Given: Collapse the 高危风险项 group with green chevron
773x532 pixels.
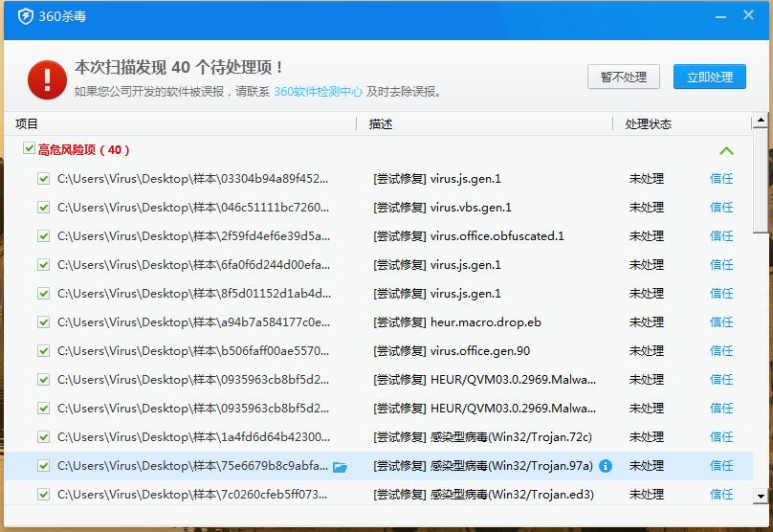Looking at the screenshot, I should 726,150.
